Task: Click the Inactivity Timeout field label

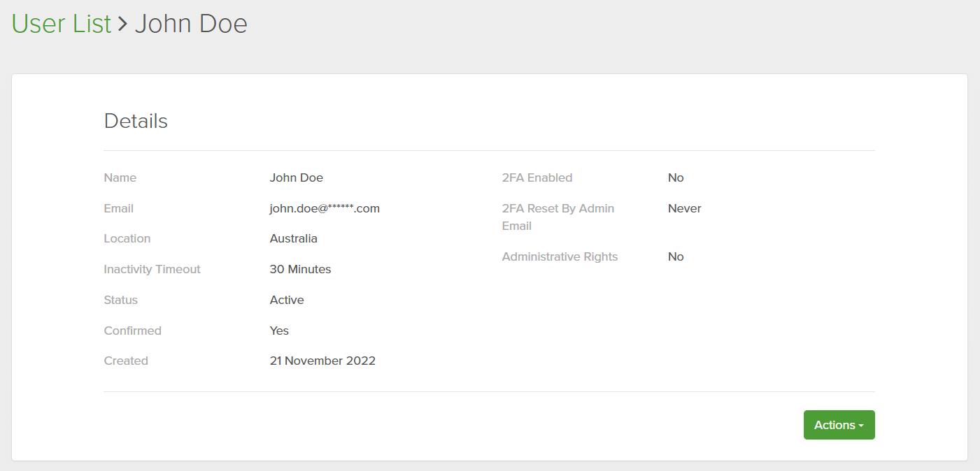Action: click(x=152, y=269)
